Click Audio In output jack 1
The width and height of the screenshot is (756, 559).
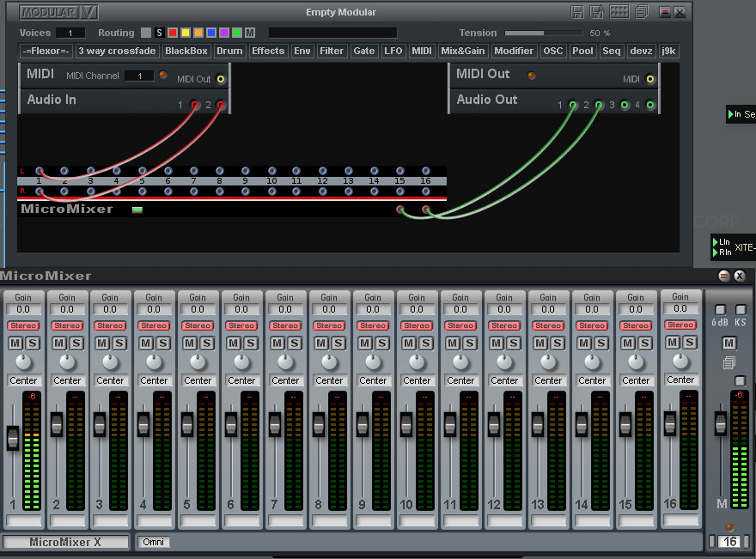(x=195, y=105)
